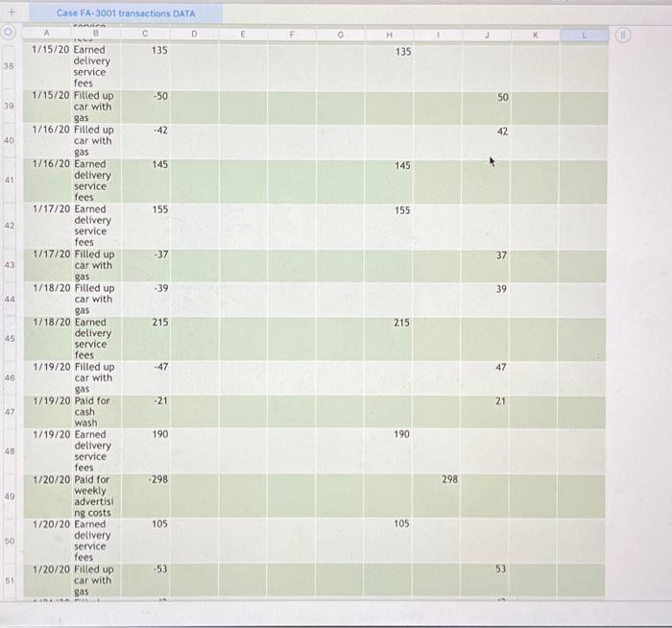Click the 47 value in column J

click(500, 368)
